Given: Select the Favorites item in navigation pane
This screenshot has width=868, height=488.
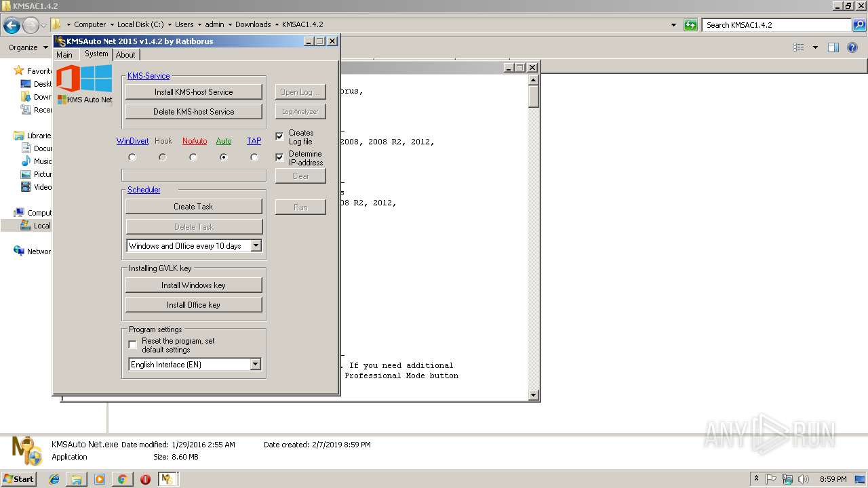Looking at the screenshot, I should click(x=33, y=71).
